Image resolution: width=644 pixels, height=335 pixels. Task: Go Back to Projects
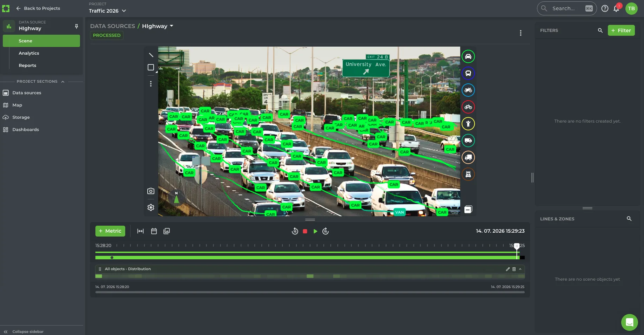(x=38, y=8)
